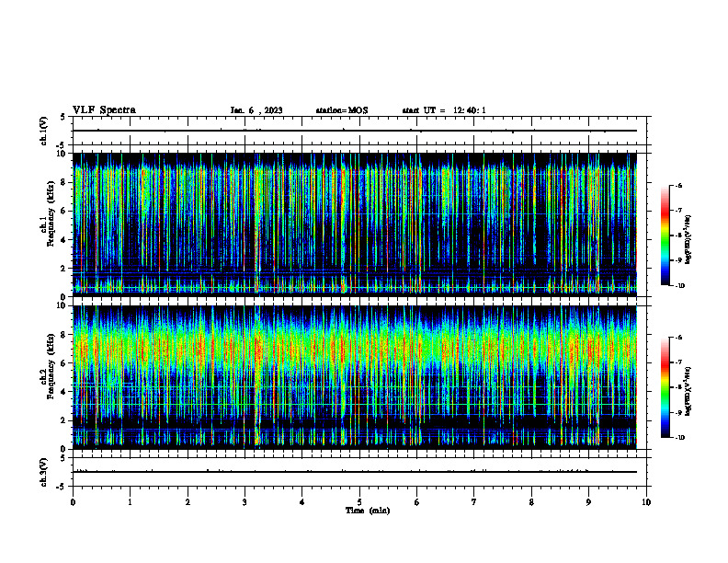Image resolution: width=728 pixels, height=563 pixels.
Task: Click the ch.1 frequency tick label "2"
Action: pos(63,269)
